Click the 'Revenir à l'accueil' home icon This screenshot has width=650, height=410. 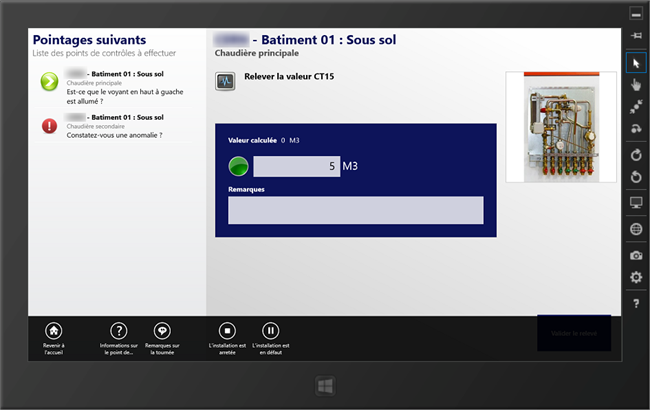coord(54,330)
